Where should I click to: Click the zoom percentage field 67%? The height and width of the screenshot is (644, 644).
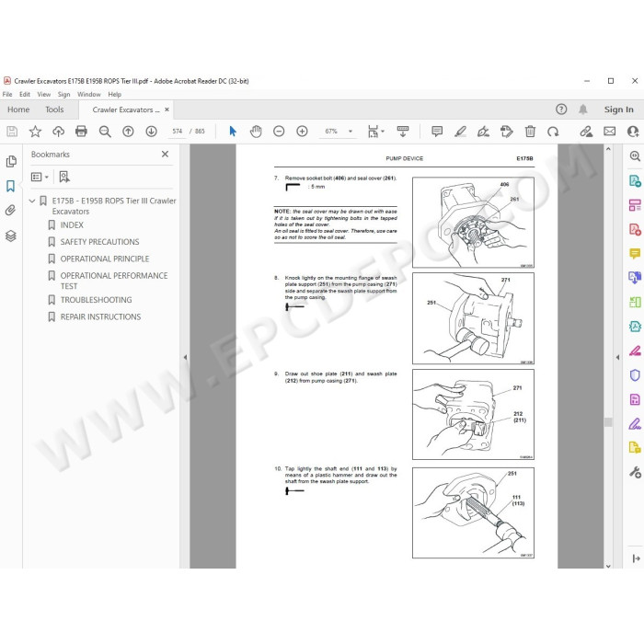tap(331, 132)
